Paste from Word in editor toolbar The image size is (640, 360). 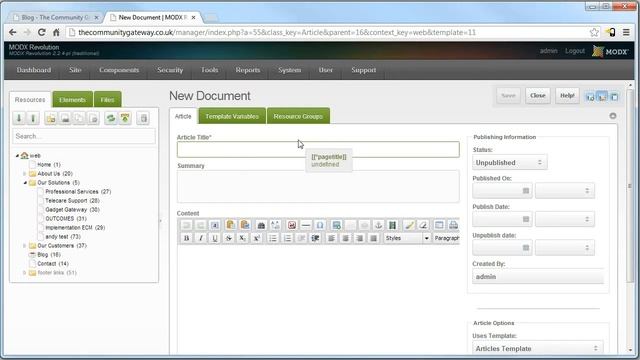245,225
